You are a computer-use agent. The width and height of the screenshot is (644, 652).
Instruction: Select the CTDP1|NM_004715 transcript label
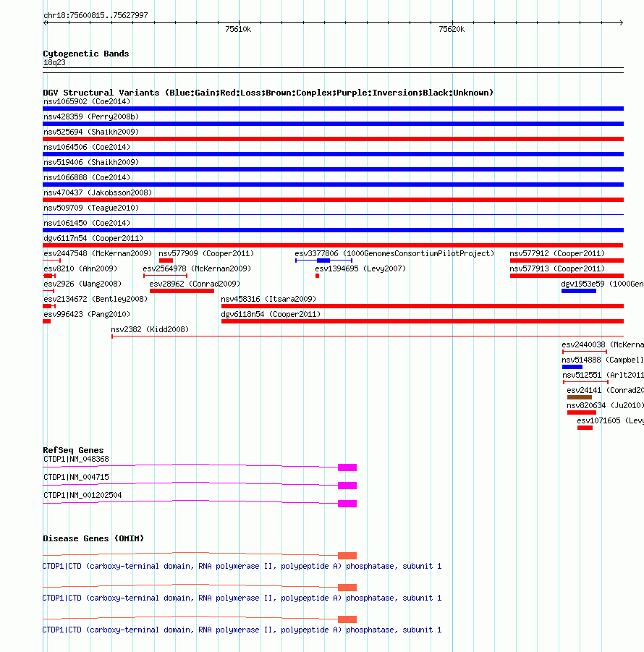[76, 477]
